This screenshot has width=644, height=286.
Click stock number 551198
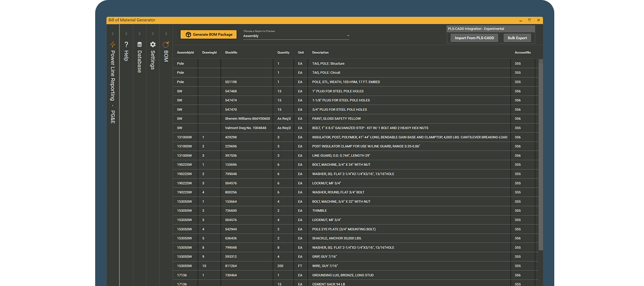pos(231,82)
